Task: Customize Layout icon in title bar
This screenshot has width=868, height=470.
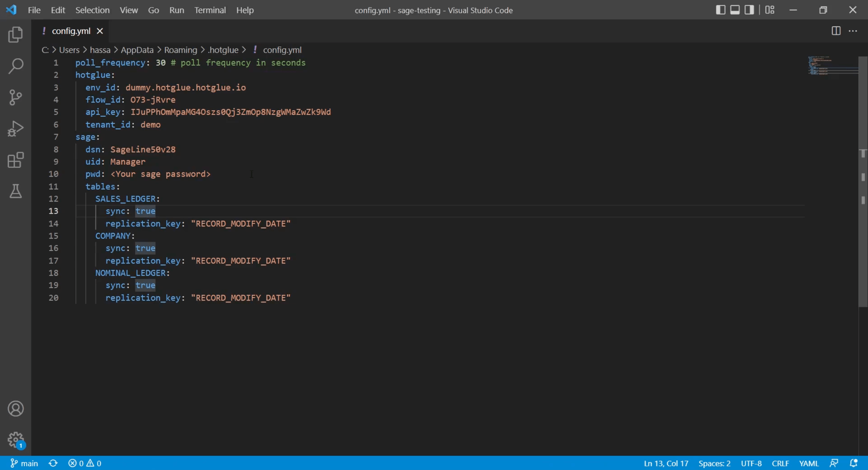Action: coord(770,10)
